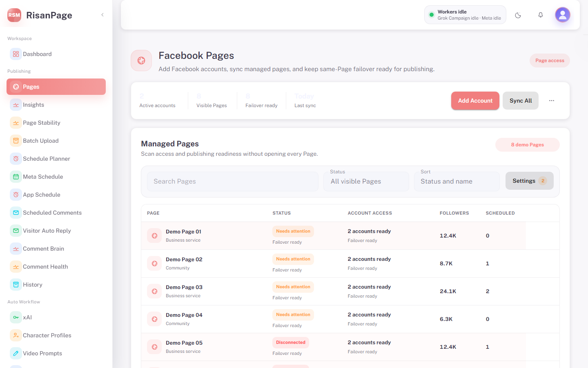Click the SCHEDULED column header

click(x=500, y=213)
